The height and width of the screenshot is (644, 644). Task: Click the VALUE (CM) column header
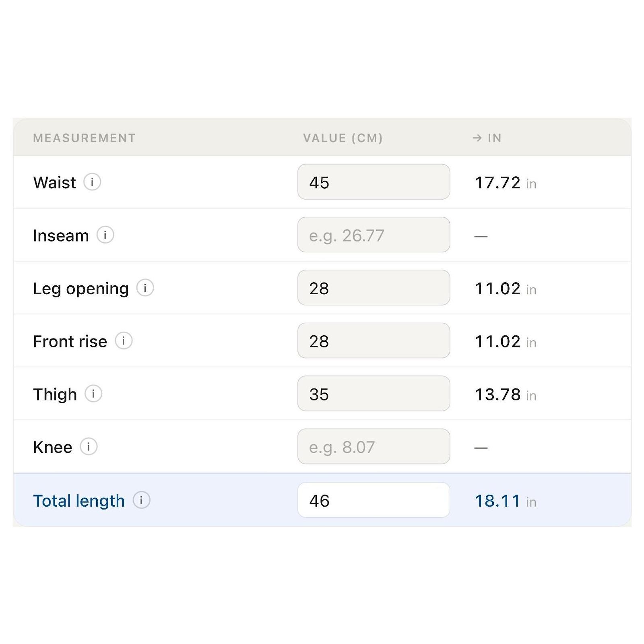pos(343,138)
